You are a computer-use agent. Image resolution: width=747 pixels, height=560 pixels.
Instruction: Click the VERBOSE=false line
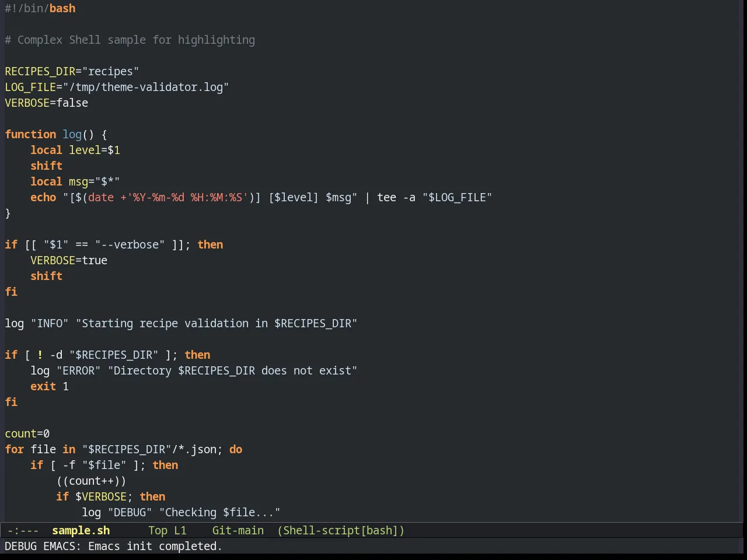click(47, 103)
